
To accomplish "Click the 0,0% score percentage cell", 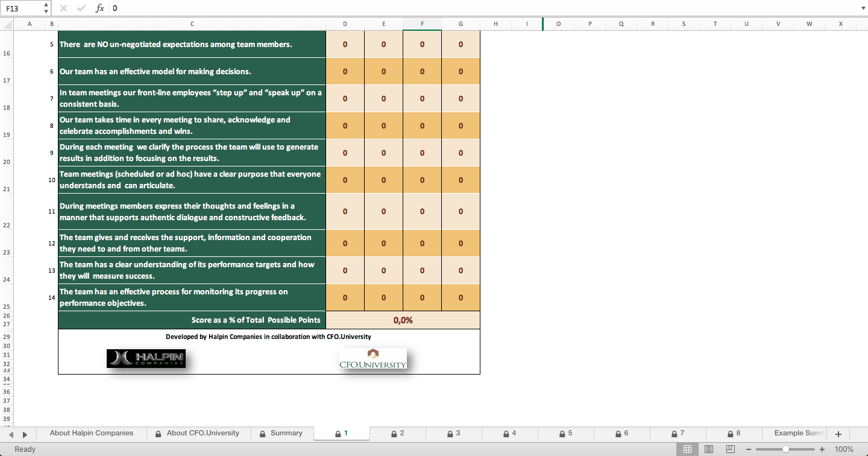I will tap(403, 320).
